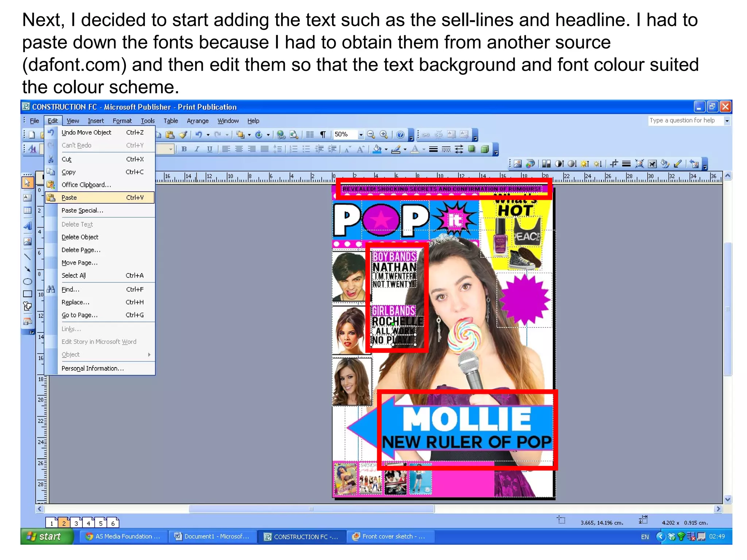Toggle bulleted list
The image size is (747, 560).
tap(306, 149)
